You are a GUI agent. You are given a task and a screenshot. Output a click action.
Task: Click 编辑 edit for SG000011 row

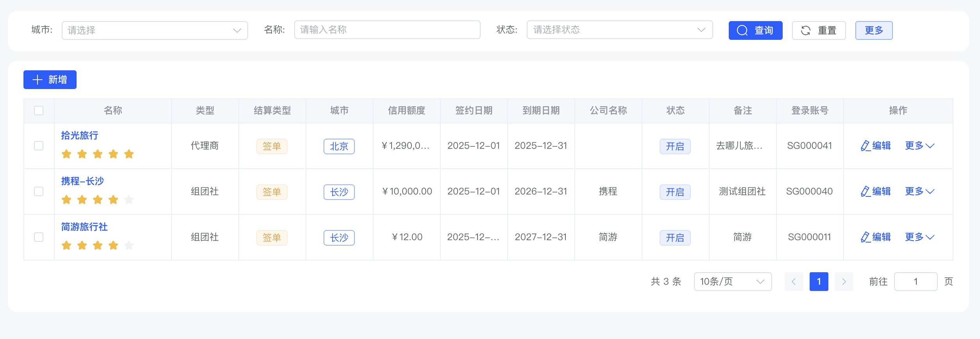(876, 237)
